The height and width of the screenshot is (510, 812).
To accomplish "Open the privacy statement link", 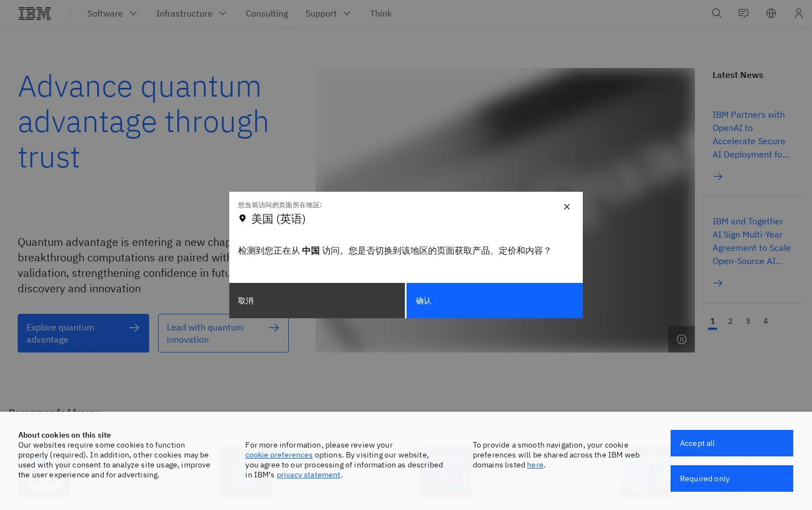I will coord(308,475).
